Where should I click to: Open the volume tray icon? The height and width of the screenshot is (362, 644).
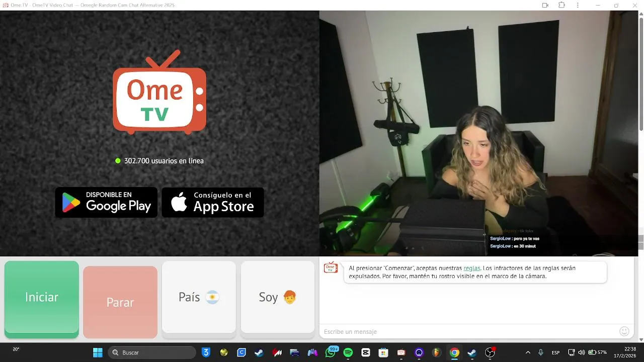click(x=582, y=352)
